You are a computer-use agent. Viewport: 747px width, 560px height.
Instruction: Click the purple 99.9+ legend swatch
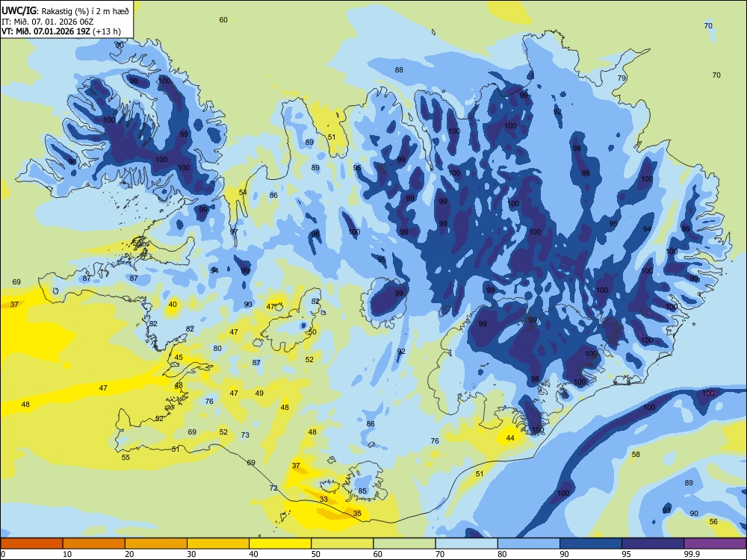pyautogui.click(x=715, y=544)
